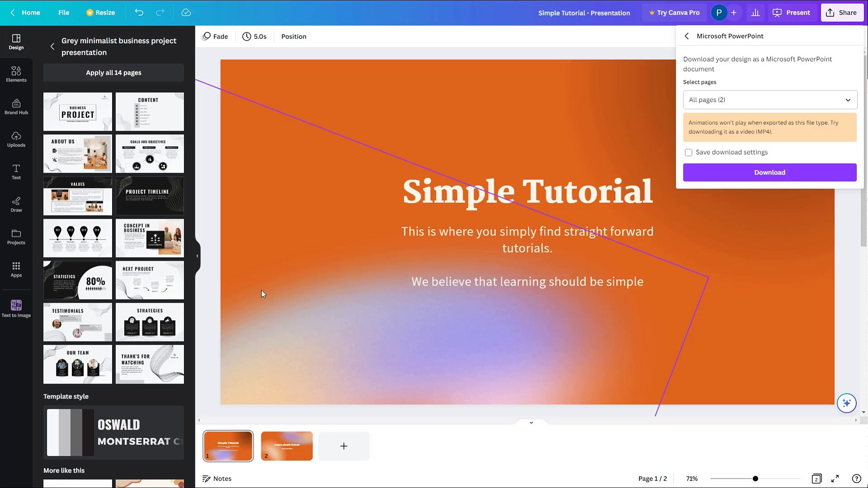Open the File menu
Viewport: 868px width, 488px height.
pyautogui.click(x=63, y=12)
